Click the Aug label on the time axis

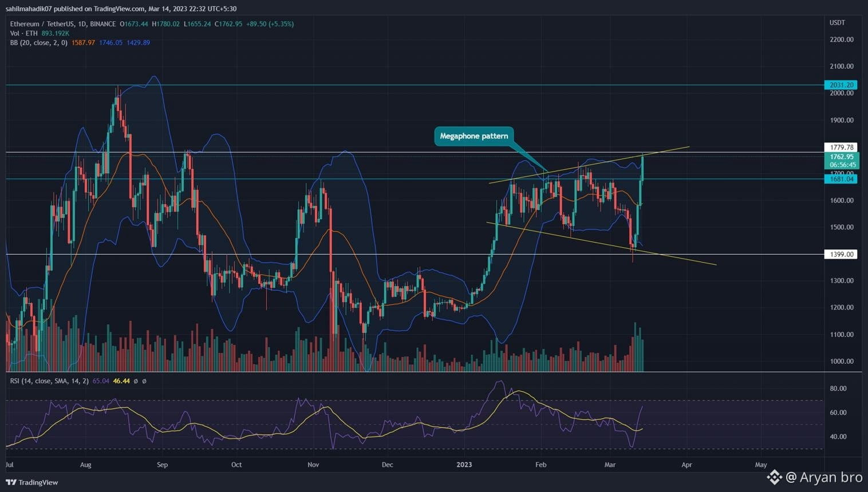pyautogui.click(x=86, y=465)
